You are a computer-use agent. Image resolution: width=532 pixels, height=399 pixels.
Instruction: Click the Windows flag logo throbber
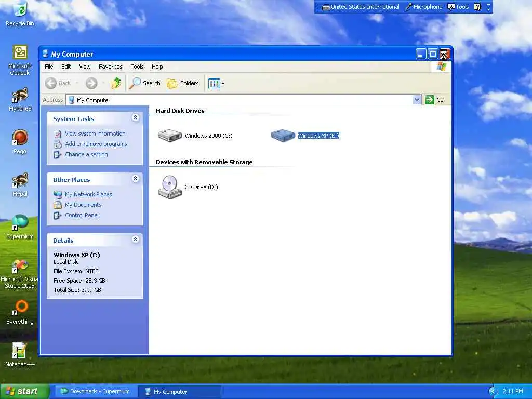(x=442, y=66)
